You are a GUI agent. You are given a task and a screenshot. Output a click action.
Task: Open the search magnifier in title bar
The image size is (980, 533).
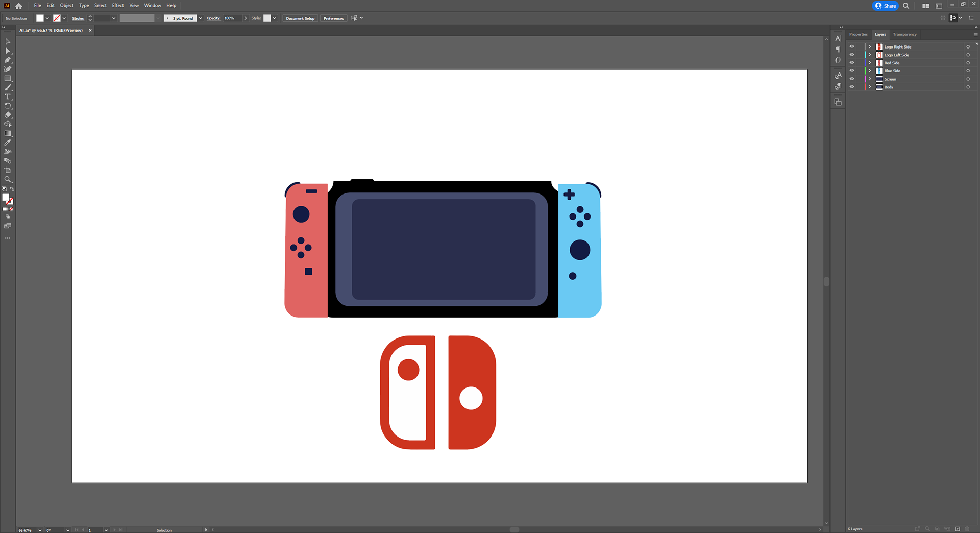[906, 6]
